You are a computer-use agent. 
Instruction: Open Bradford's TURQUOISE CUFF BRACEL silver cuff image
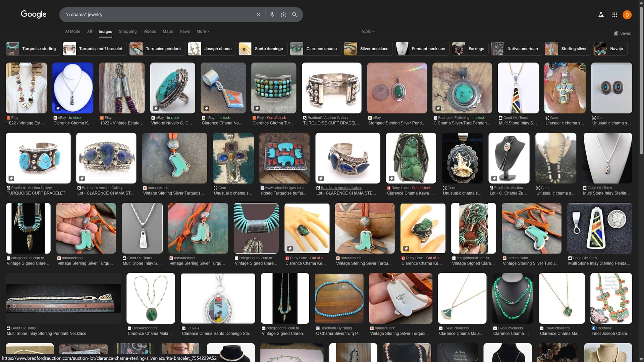[331, 88]
